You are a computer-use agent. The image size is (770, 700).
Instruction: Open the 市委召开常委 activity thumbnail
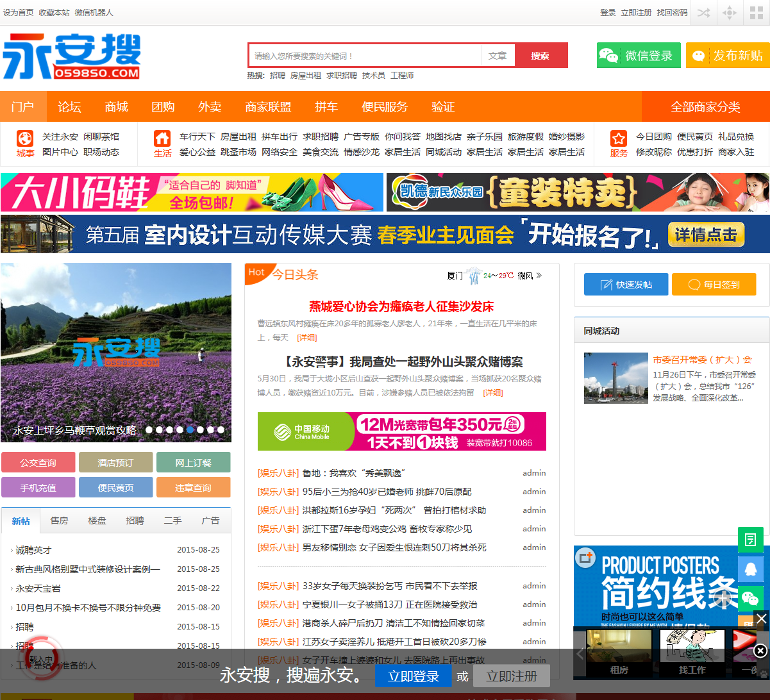[x=616, y=378]
